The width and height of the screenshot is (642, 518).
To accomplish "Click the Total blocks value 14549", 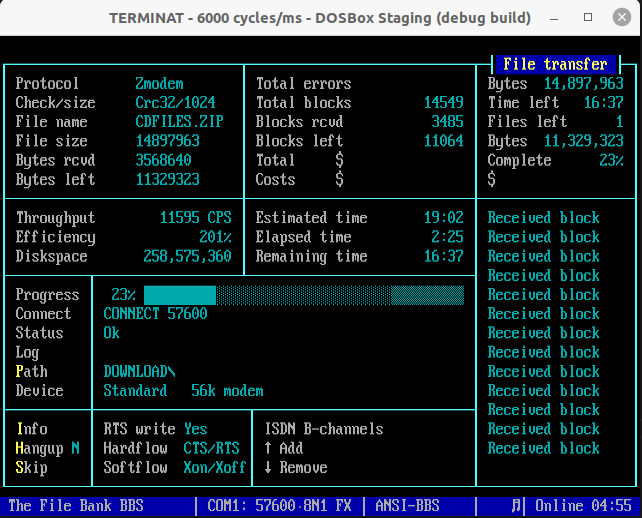I will coord(444,102).
